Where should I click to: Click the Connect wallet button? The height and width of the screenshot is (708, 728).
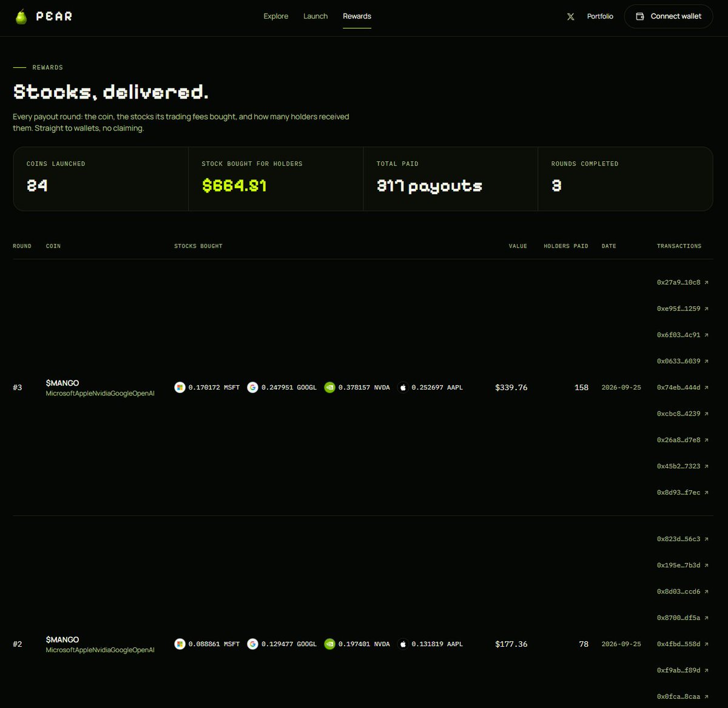click(668, 16)
